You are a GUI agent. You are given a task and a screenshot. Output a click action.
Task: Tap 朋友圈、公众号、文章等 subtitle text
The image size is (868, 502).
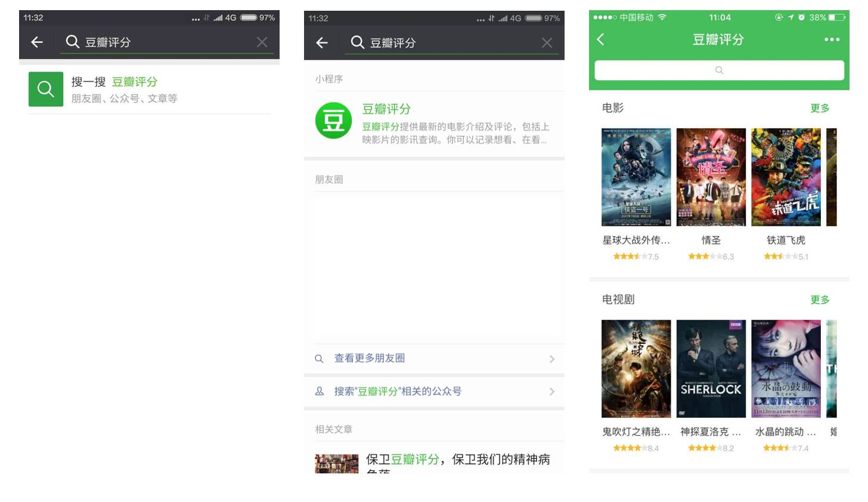pos(124,98)
